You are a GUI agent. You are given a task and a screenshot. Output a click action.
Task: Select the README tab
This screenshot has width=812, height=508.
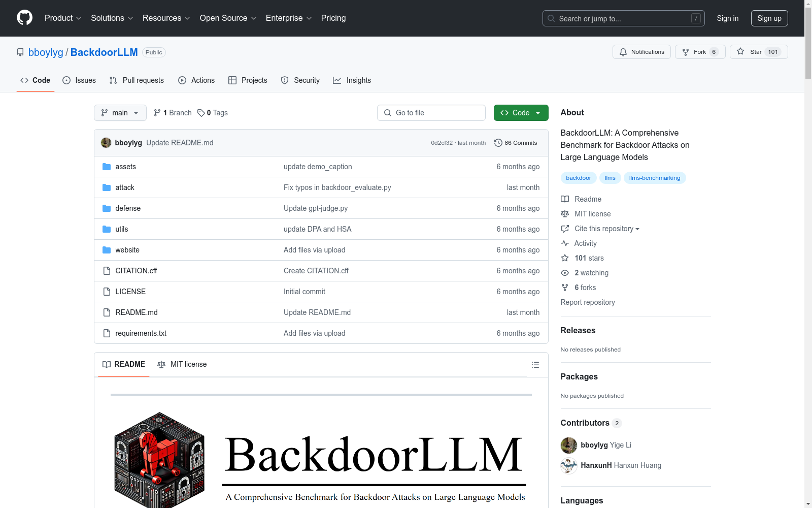(x=124, y=364)
